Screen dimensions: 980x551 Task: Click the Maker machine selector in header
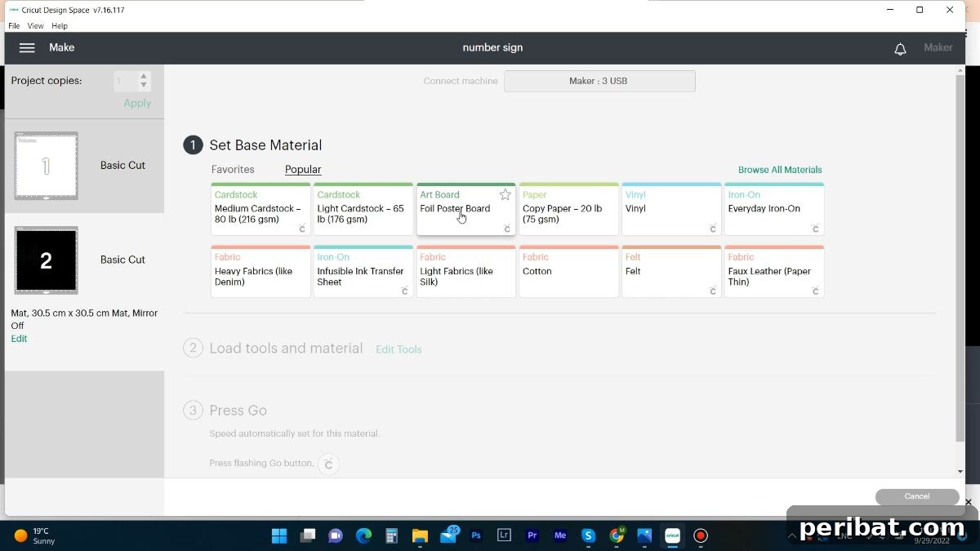tap(938, 47)
